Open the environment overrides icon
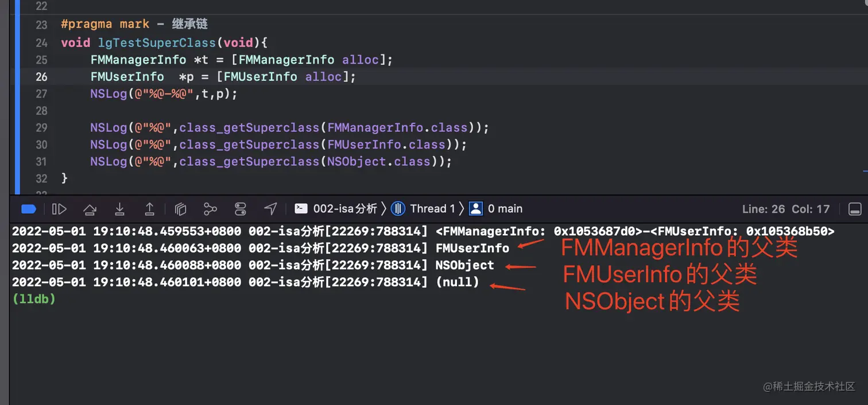This screenshot has width=868, height=405. click(241, 209)
